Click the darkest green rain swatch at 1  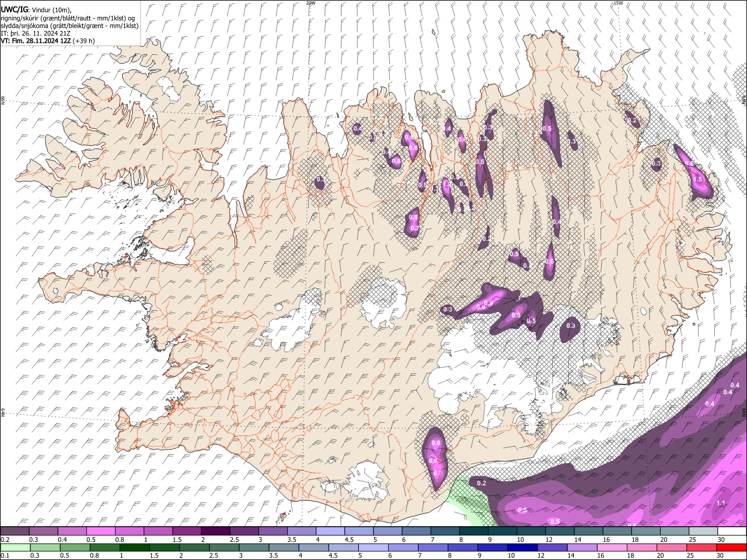[x=134, y=547]
